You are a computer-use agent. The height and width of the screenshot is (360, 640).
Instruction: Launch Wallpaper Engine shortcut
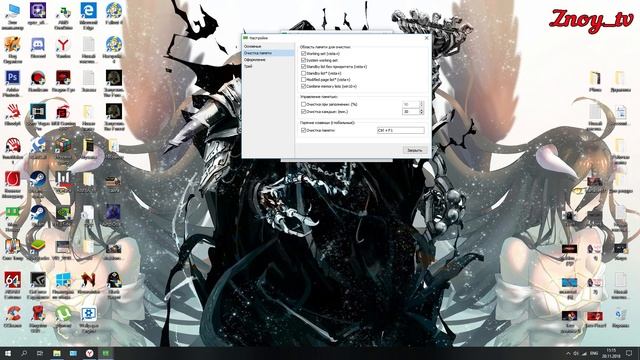pyautogui.click(x=88, y=319)
